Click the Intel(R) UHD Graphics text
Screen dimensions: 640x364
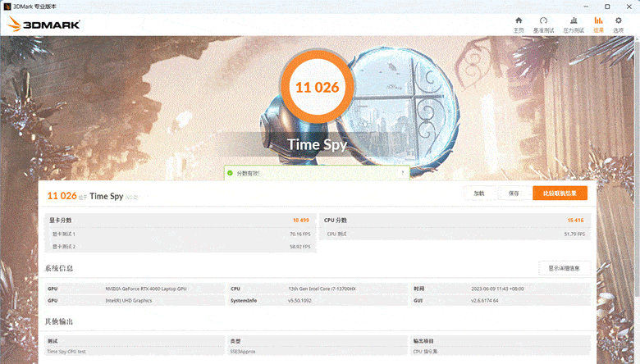(x=129, y=300)
